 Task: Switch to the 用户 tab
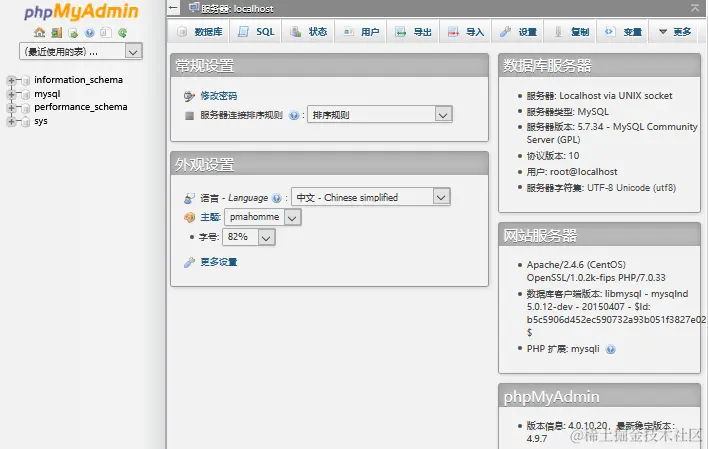(x=360, y=32)
